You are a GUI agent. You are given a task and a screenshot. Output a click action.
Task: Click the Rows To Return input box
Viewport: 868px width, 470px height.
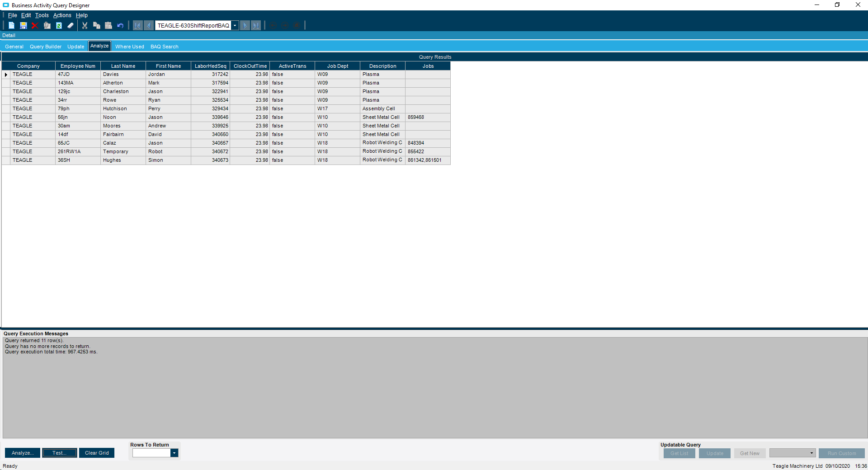coord(151,453)
